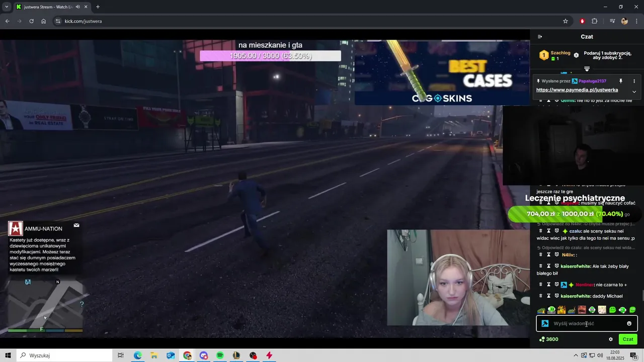Select the justwera Stream browser tab
644x362 pixels.
tap(51, 7)
